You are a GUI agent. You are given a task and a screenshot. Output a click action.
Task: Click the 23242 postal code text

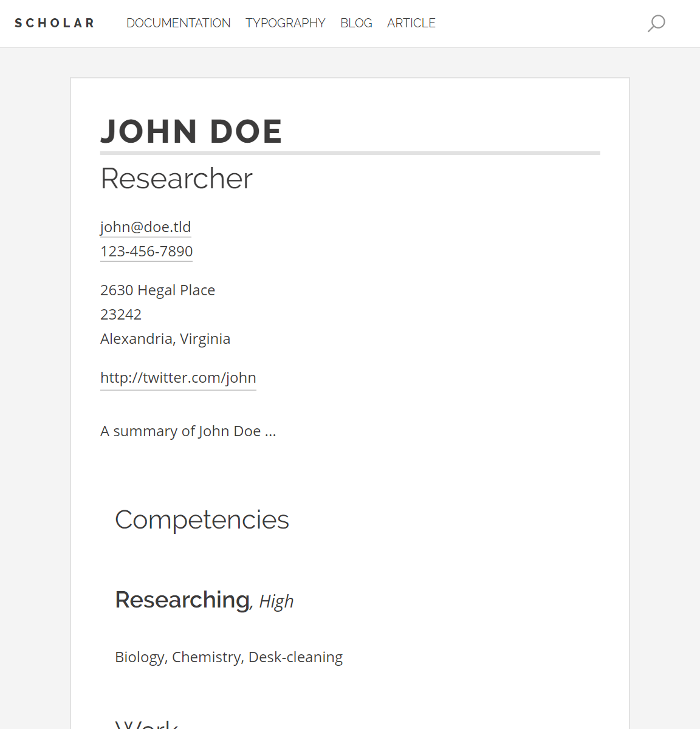tap(121, 315)
